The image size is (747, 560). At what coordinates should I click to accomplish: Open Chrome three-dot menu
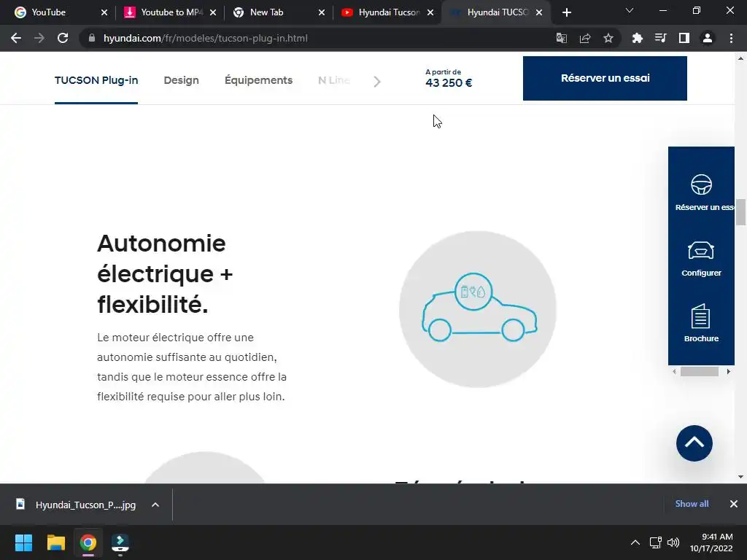731,38
